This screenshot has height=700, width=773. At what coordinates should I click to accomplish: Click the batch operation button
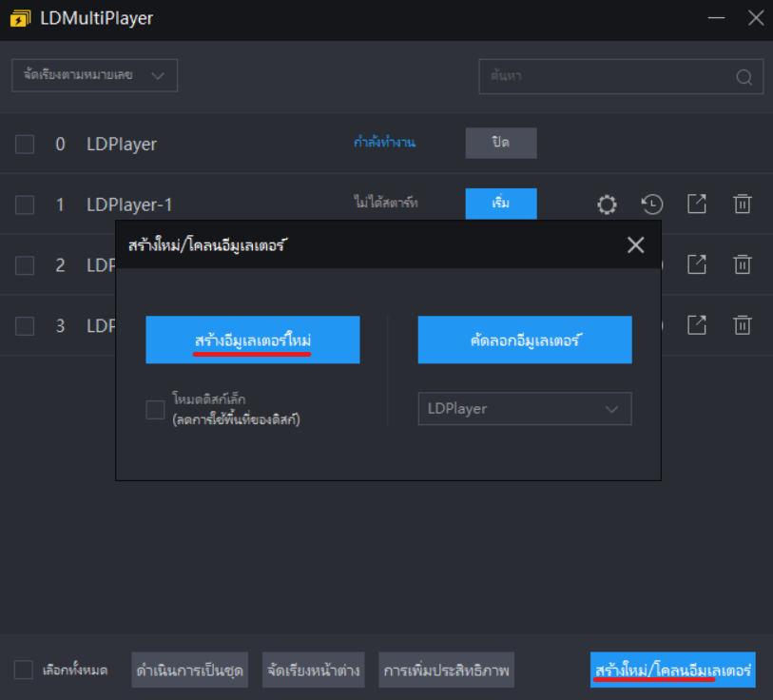(190, 670)
